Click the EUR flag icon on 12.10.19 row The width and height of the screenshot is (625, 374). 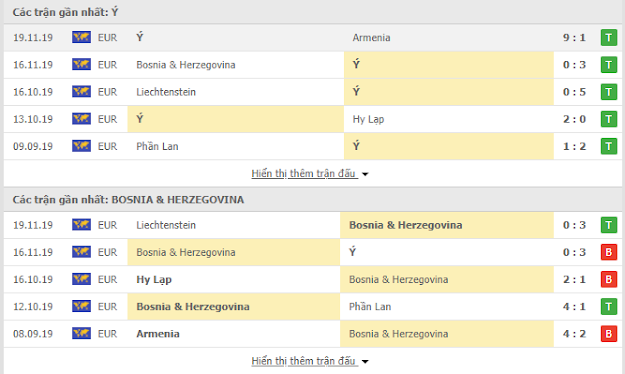[x=81, y=306]
